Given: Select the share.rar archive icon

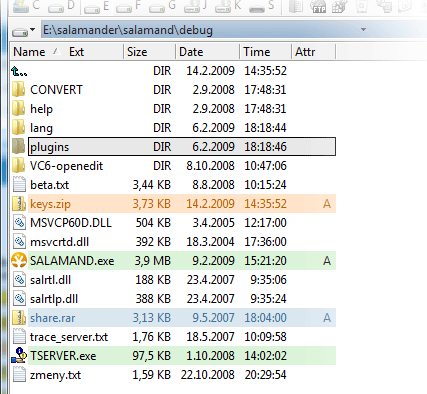Looking at the screenshot, I should pyautogui.click(x=19, y=318).
